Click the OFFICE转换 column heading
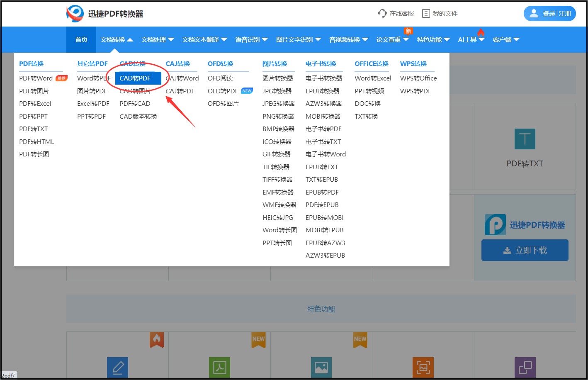Image resolution: width=588 pixels, height=380 pixels. click(372, 63)
